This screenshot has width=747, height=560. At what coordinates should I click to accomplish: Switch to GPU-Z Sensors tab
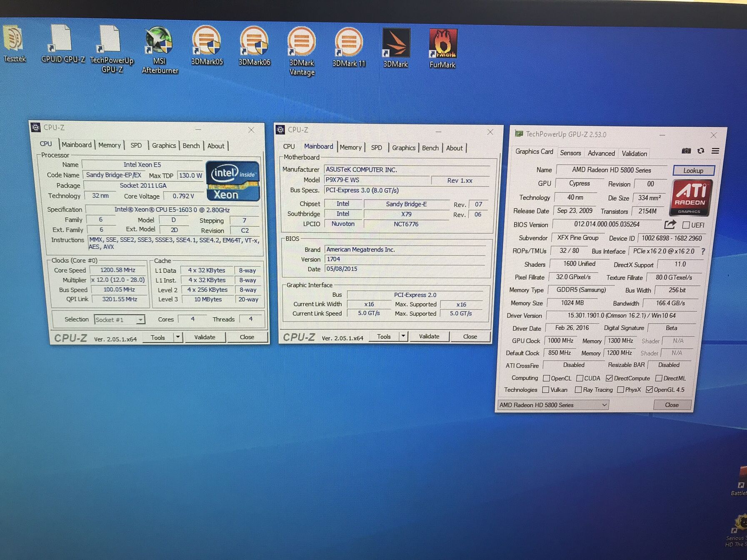[570, 153]
